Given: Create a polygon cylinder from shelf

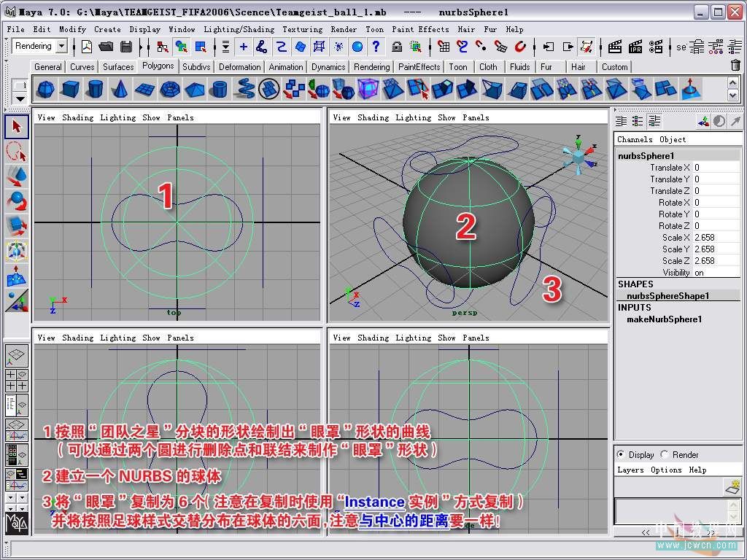Looking at the screenshot, I should (96, 89).
